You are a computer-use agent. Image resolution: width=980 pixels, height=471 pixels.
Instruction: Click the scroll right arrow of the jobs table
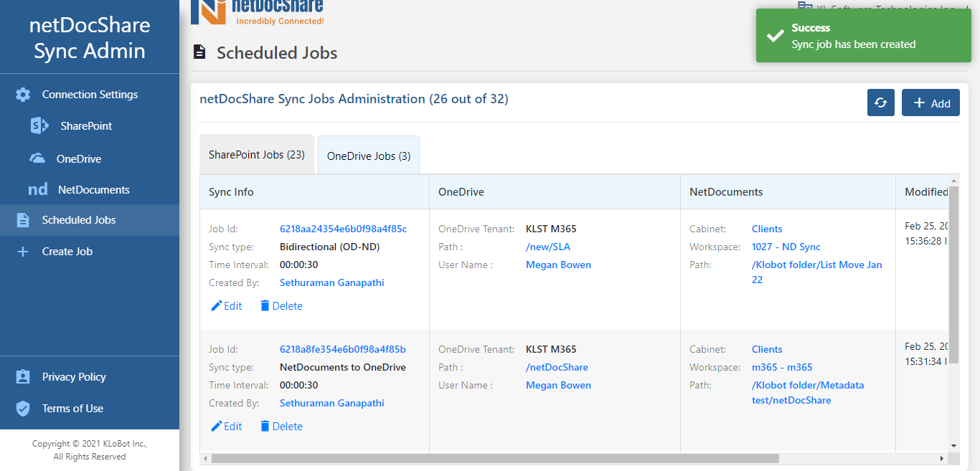[942, 458]
